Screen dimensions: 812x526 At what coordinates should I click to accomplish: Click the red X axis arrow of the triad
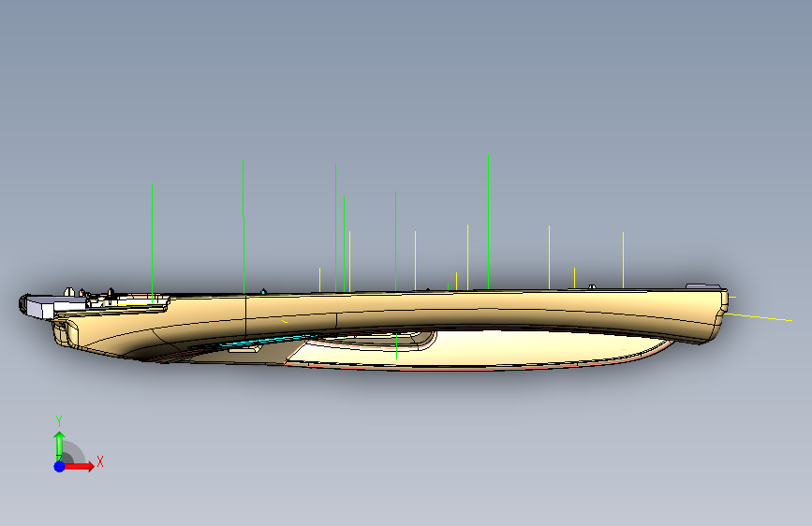pos(78,466)
